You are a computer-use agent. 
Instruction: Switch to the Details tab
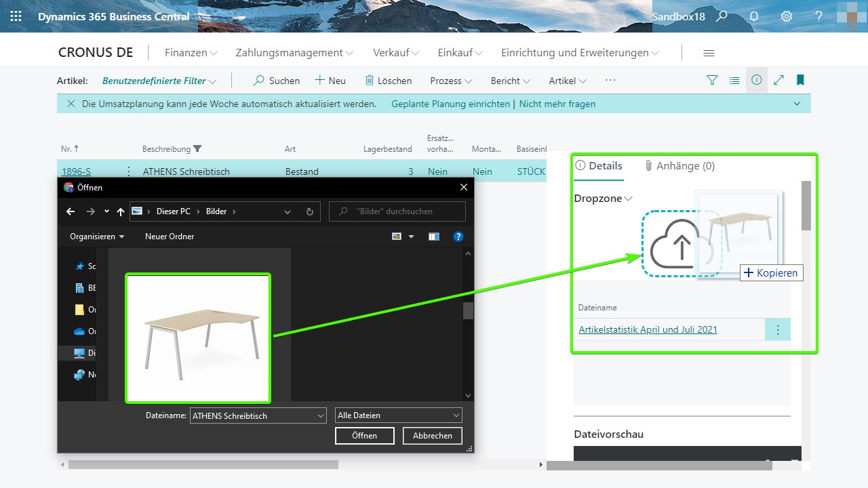coord(599,165)
